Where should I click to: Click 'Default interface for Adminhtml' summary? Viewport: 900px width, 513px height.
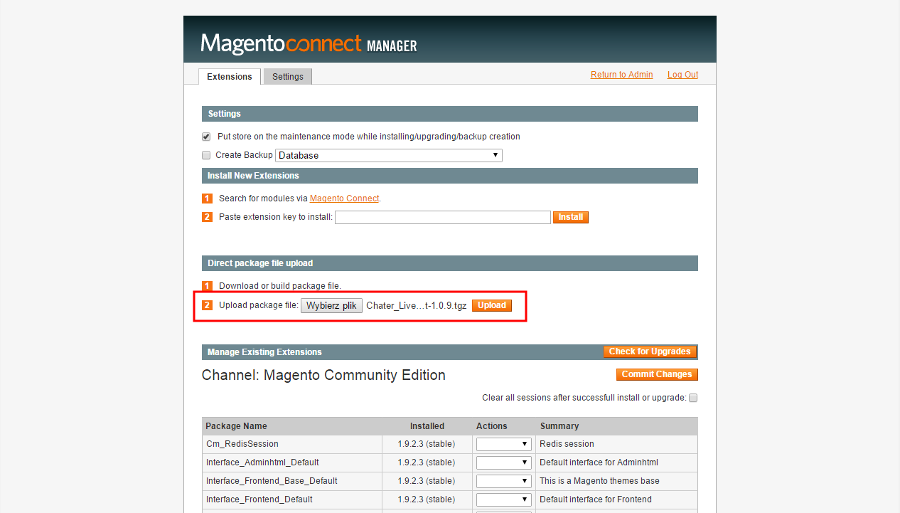(599, 463)
